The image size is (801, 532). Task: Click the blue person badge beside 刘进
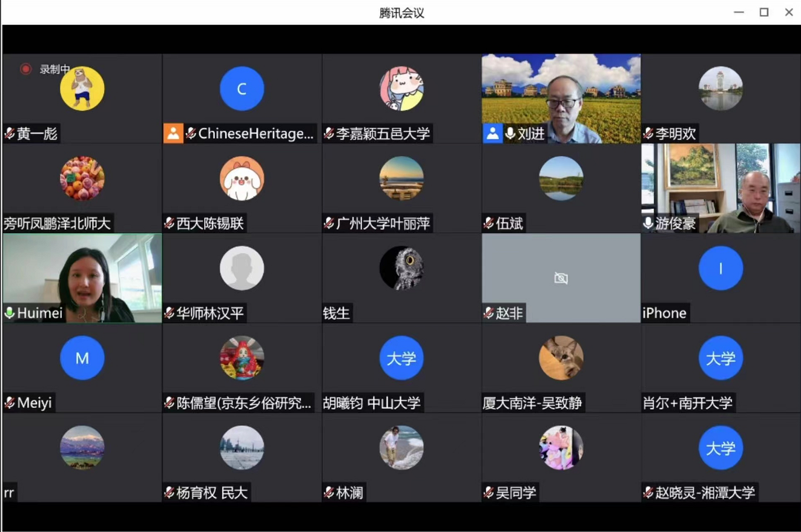(x=492, y=134)
